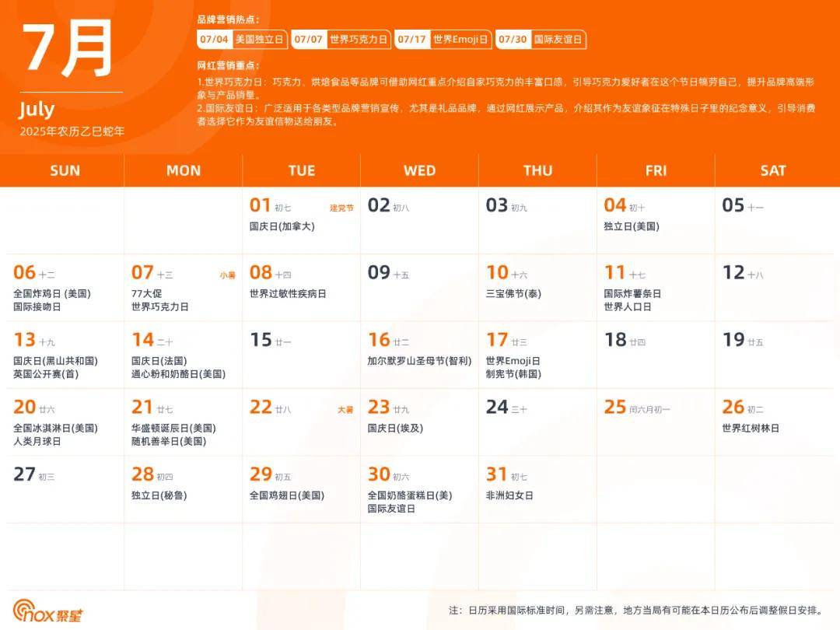Click the 07/17 世界Emoji日 tag
Viewport: 840px width, 630px height.
tap(443, 40)
